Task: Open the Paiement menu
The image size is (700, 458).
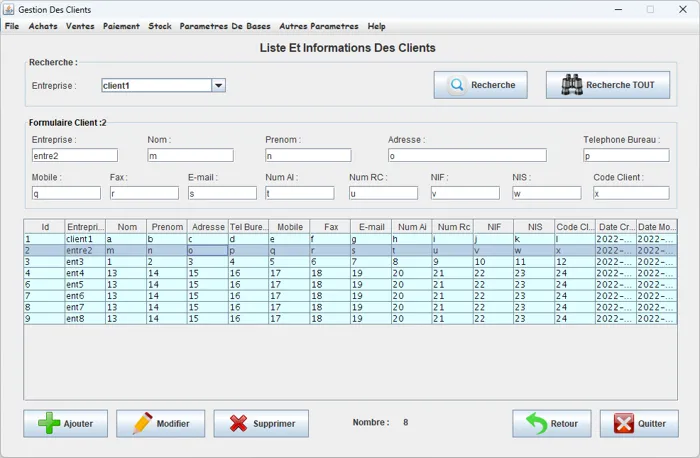Action: [x=121, y=26]
